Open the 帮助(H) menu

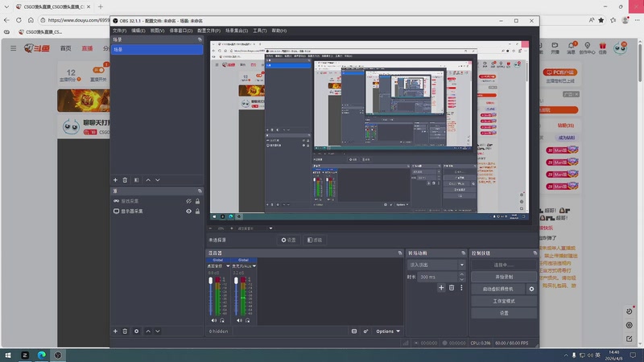[x=279, y=31]
